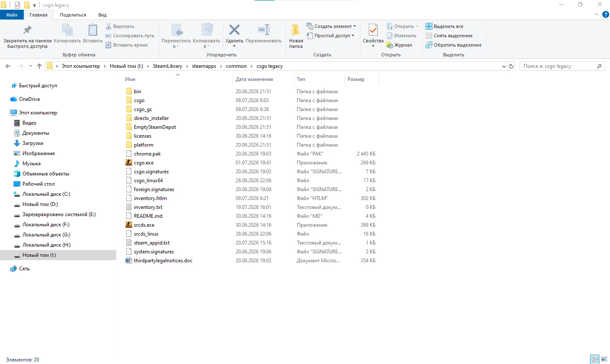Open Загрузки folder in sidebar
Viewport: 610px width, 364px height.
(33, 143)
